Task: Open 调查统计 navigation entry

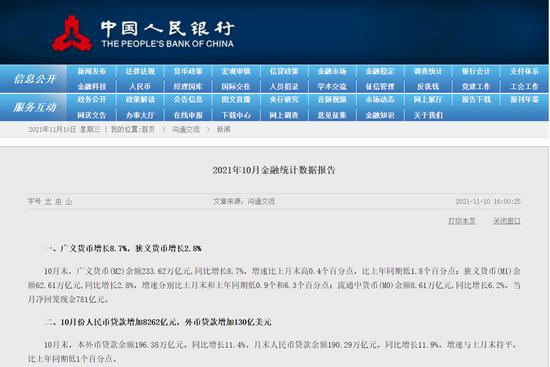Action: click(428, 71)
